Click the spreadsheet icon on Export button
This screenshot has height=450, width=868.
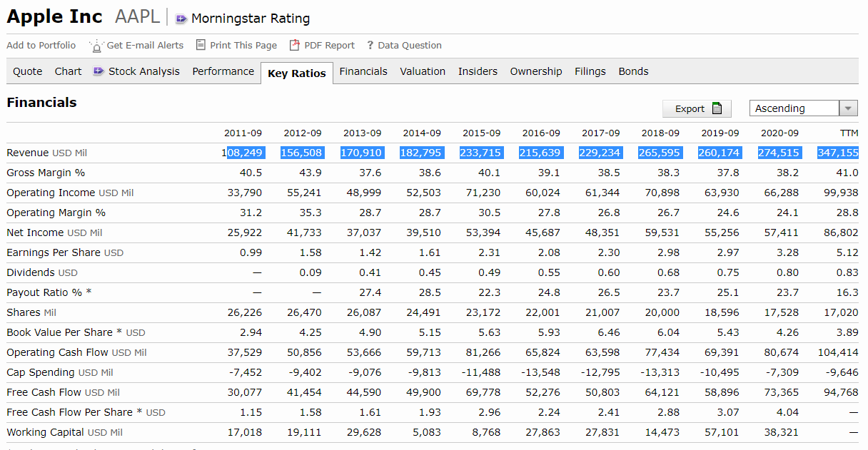tap(717, 108)
